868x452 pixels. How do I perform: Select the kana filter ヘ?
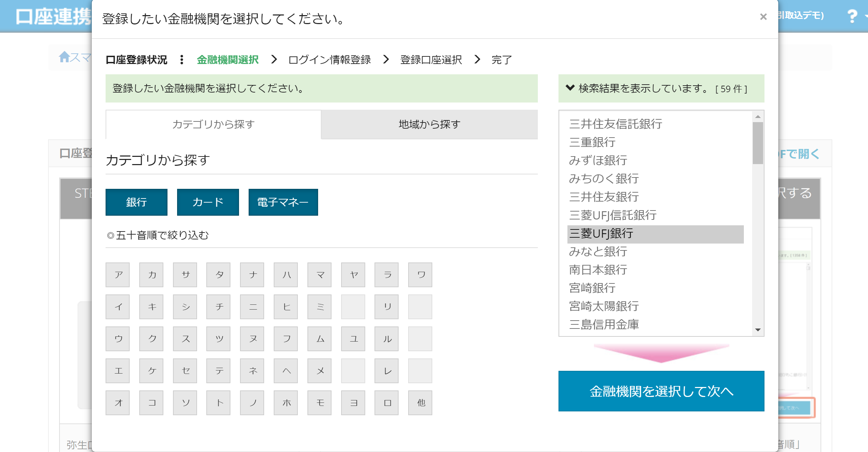[286, 371]
